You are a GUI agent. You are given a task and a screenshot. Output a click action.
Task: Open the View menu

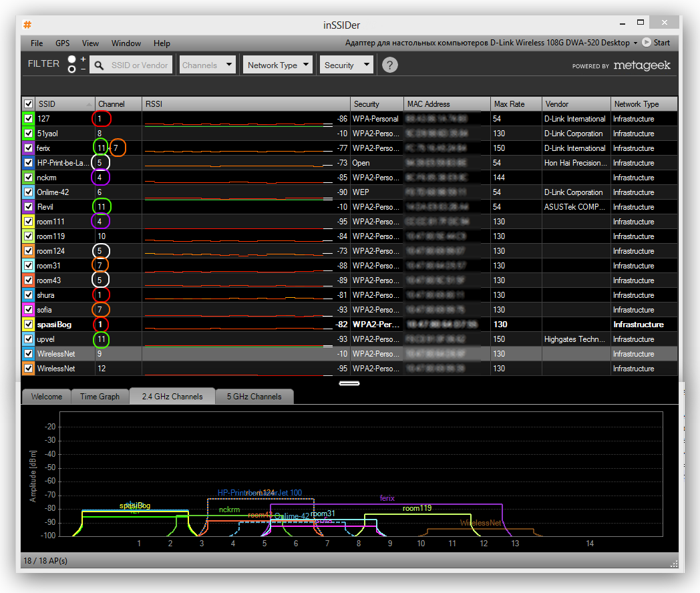click(x=90, y=43)
